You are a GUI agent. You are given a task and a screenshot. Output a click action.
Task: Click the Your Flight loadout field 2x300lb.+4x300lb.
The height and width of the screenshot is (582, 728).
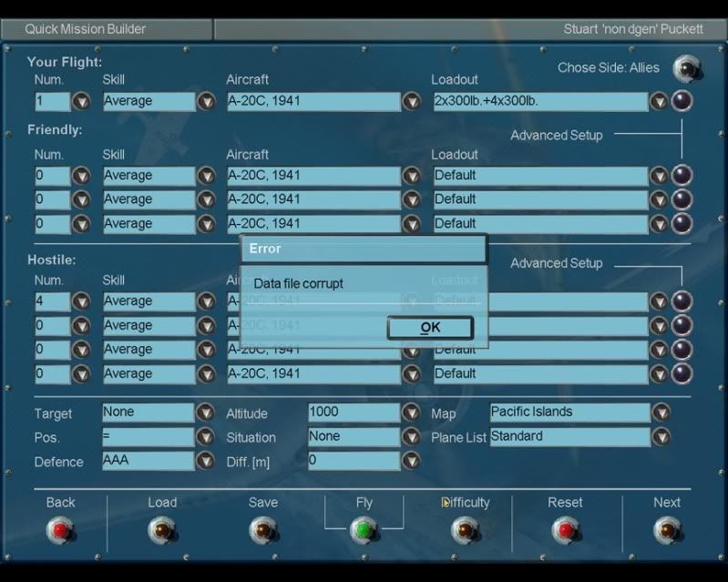coord(540,101)
